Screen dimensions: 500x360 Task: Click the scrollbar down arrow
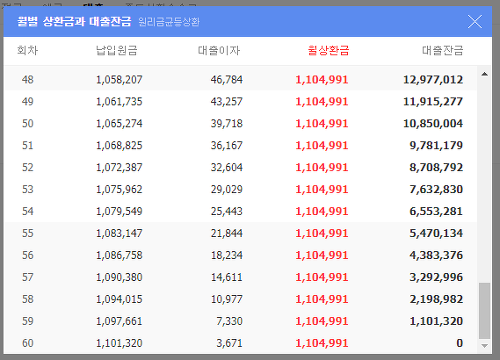tap(485, 346)
